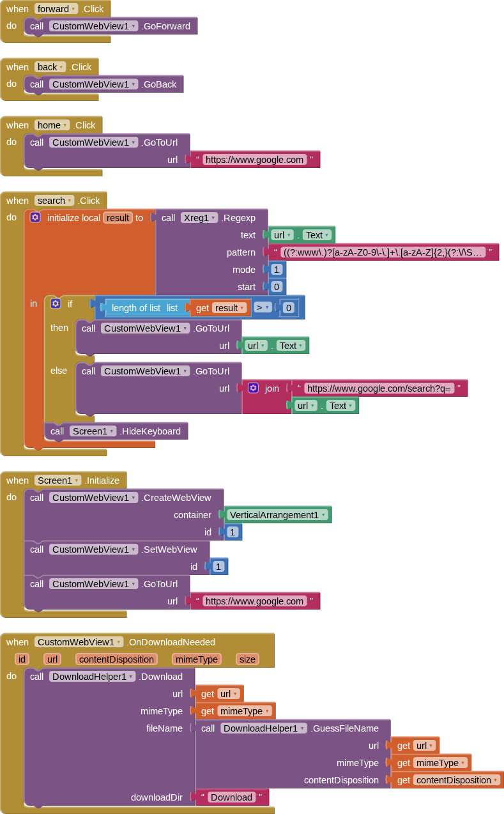This screenshot has height=814, width=504.
Task: Click the length of list block
Action: click(135, 308)
